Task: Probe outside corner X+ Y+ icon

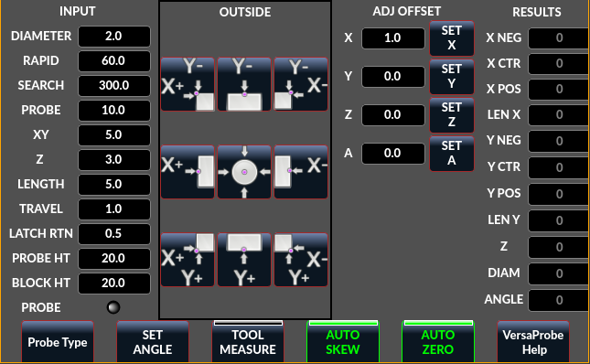Action: [188, 260]
